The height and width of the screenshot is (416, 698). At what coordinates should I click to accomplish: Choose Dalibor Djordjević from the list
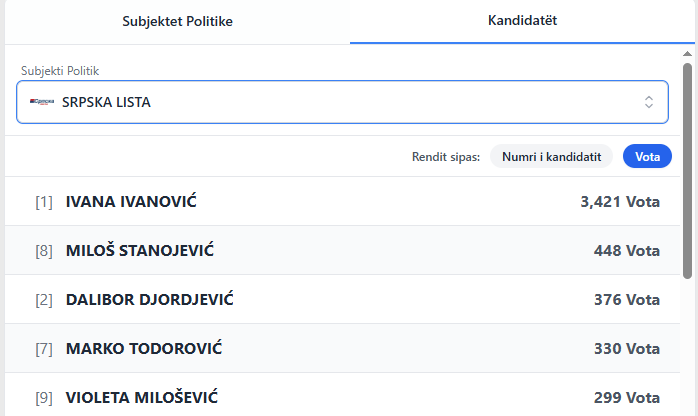[149, 300]
